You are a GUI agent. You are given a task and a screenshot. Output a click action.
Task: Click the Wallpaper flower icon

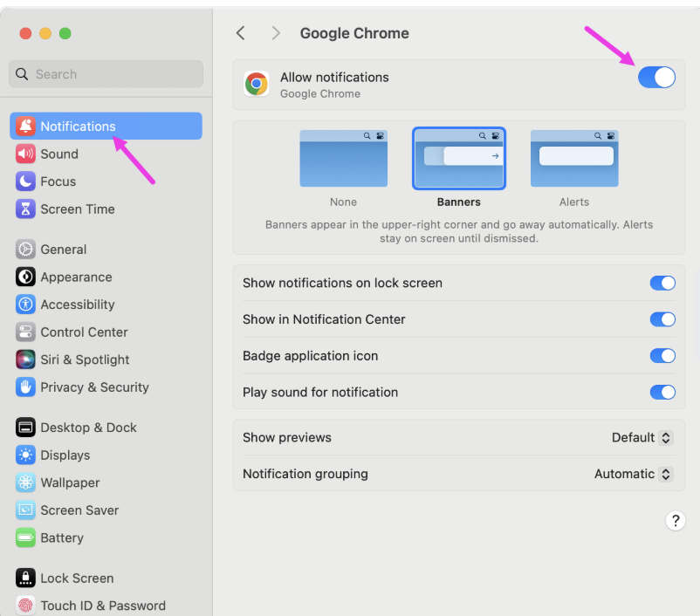coord(25,483)
